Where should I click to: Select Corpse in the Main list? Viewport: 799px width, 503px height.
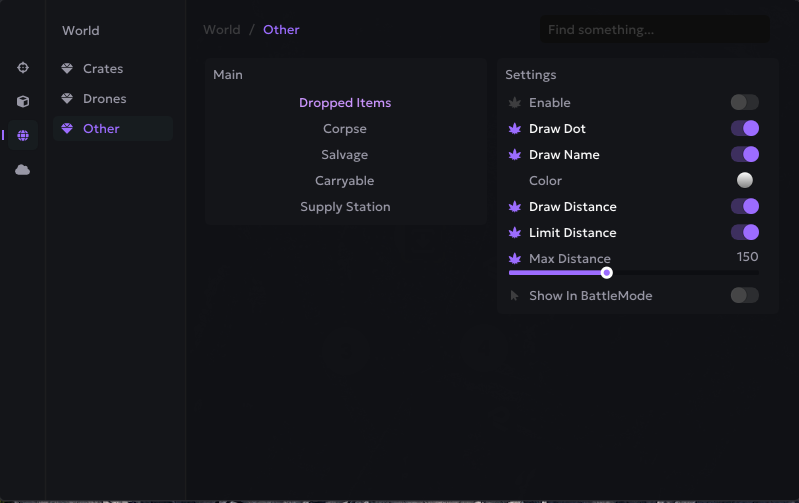345,129
